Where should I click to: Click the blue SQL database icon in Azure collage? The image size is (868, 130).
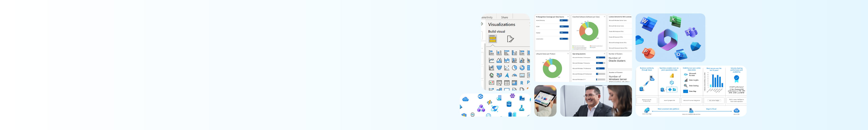[509, 104]
